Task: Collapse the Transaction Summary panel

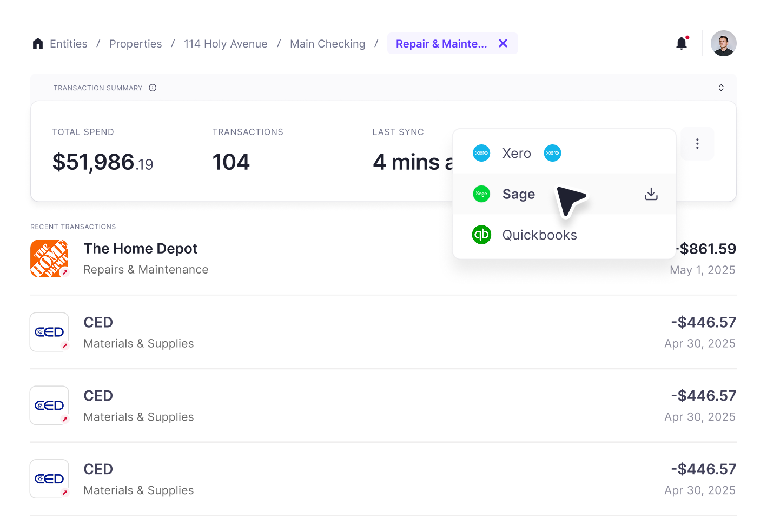Action: pyautogui.click(x=721, y=88)
